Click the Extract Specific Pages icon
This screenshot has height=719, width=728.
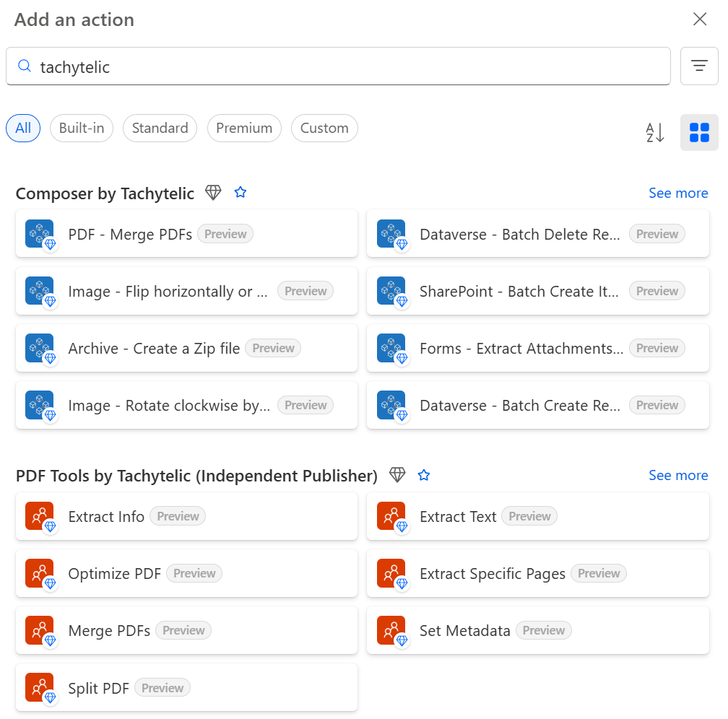click(x=392, y=574)
